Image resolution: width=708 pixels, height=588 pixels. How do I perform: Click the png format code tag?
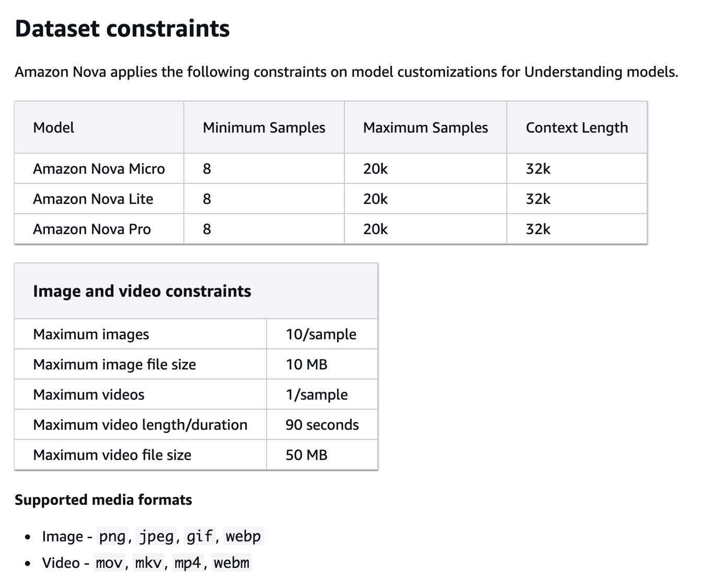pyautogui.click(x=112, y=536)
